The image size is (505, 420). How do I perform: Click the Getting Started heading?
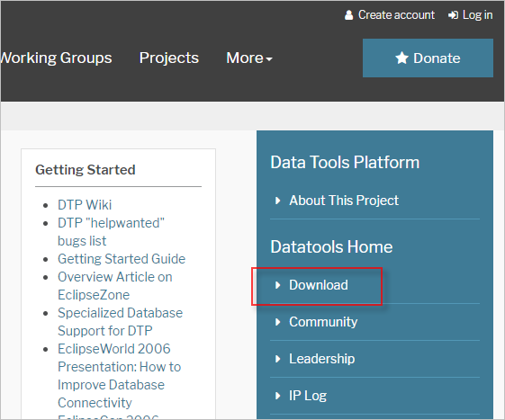(85, 170)
